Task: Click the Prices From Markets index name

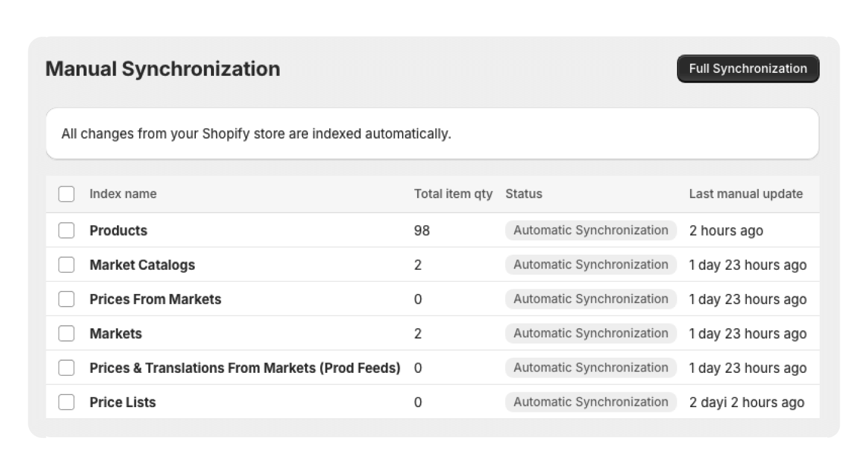Action: (156, 299)
